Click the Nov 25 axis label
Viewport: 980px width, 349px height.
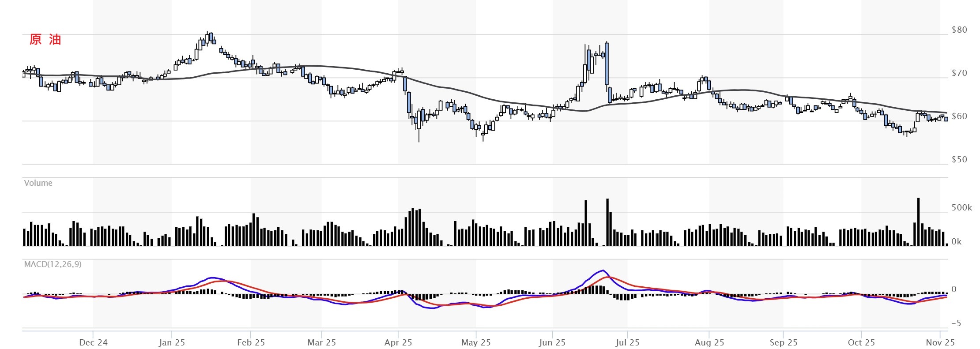click(x=940, y=342)
